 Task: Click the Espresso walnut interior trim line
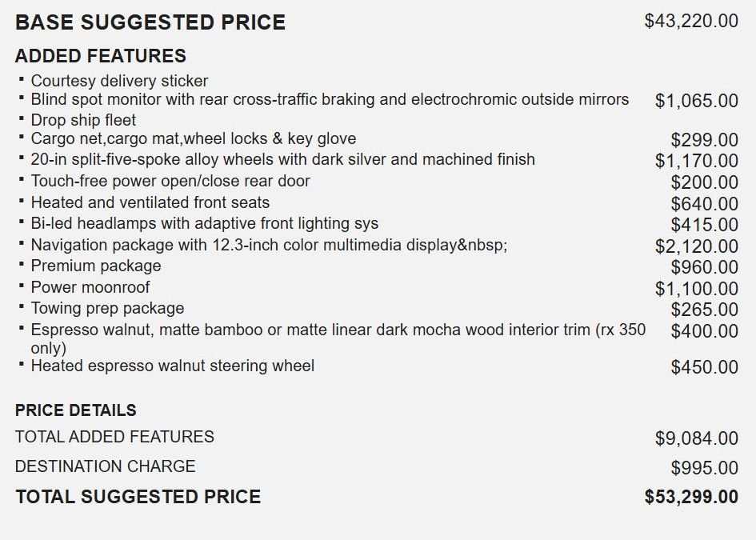click(338, 330)
